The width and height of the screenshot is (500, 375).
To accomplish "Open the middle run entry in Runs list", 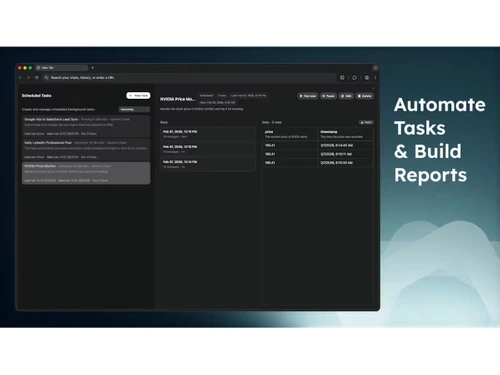I will pyautogui.click(x=208, y=149).
